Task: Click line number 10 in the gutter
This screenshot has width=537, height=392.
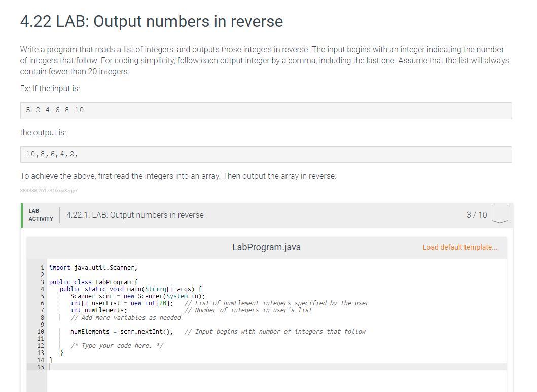Action: pos(41,331)
